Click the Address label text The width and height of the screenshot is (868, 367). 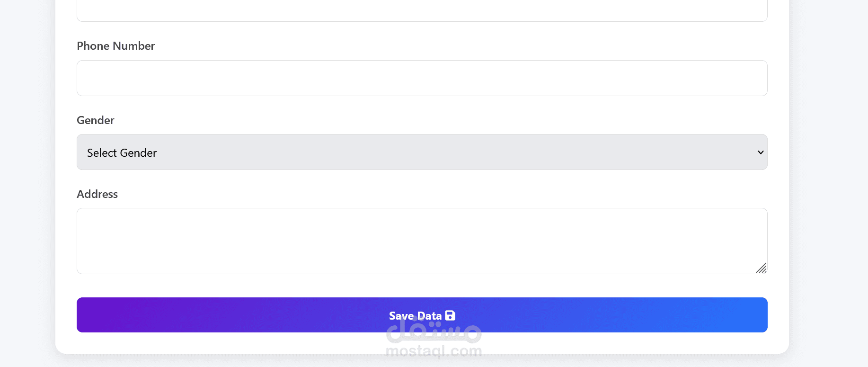coord(97,194)
